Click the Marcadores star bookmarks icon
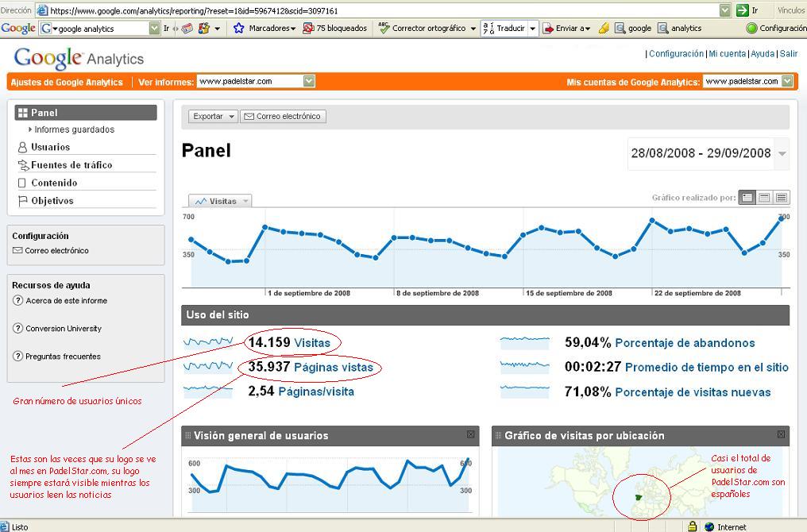 [x=238, y=29]
